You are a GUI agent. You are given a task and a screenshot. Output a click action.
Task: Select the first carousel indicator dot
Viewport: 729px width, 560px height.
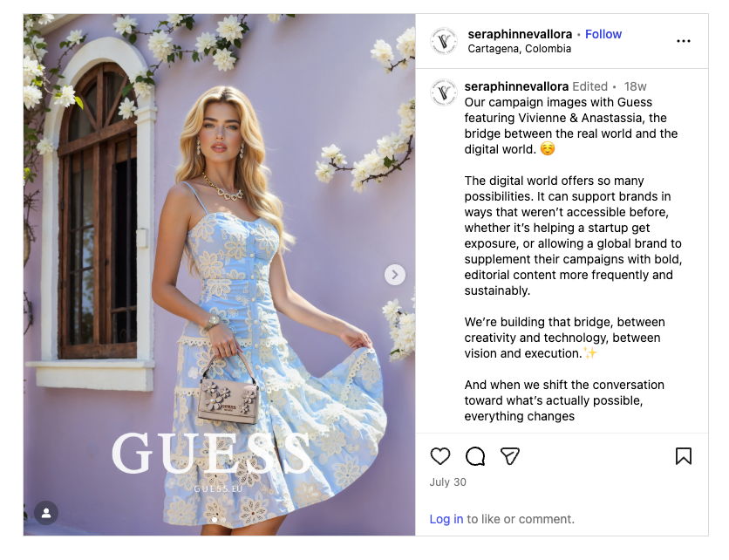215,520
